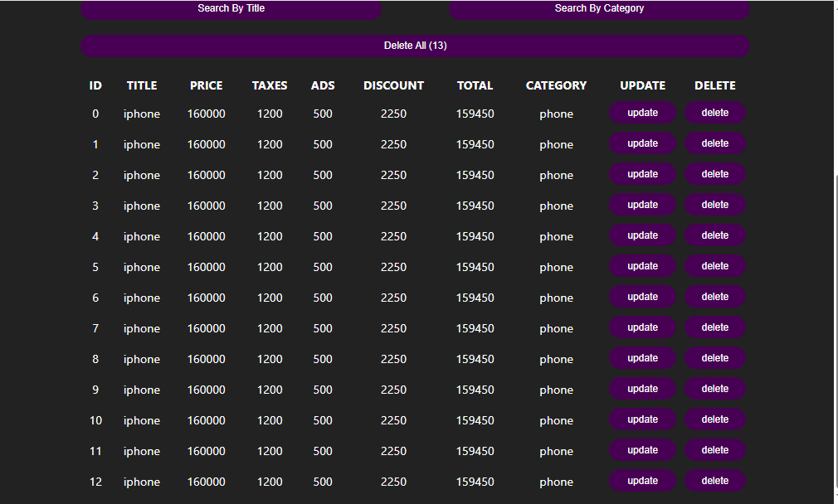The height and width of the screenshot is (504, 838).
Task: Delete the product with ID 5
Action: pos(715,266)
